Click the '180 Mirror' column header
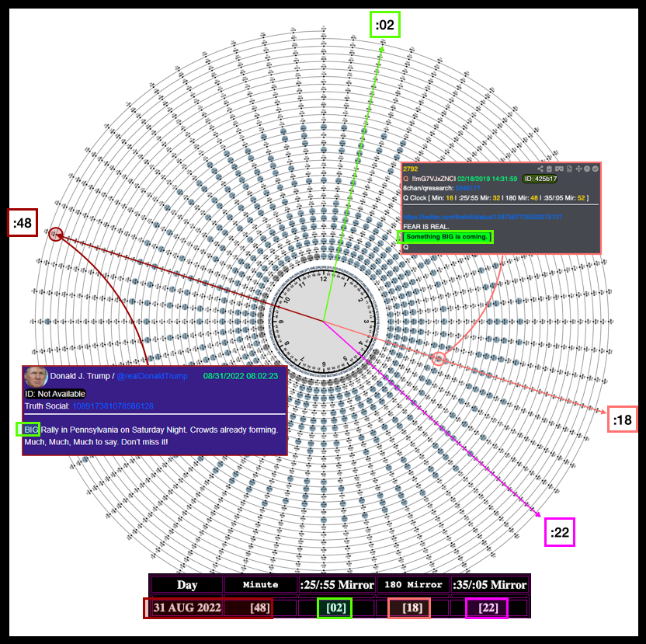The width and height of the screenshot is (646, 644). tap(413, 585)
